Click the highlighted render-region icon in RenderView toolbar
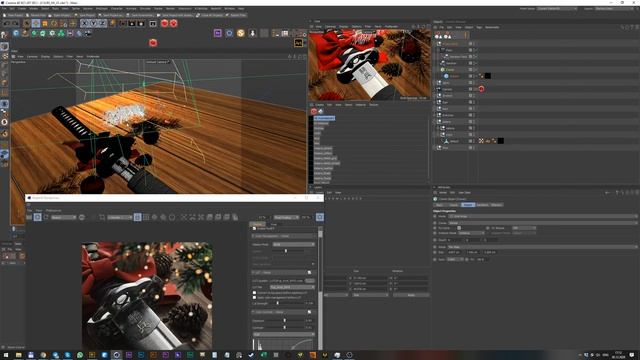 pos(138,217)
